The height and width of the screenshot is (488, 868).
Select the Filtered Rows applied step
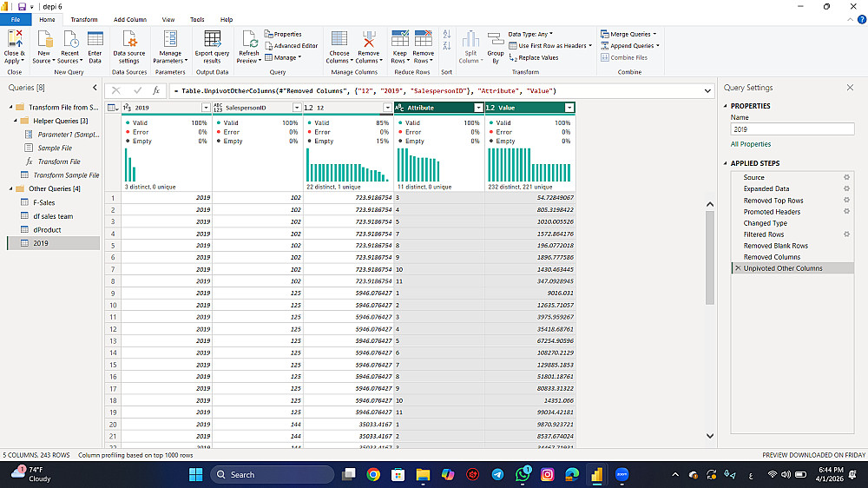763,234
